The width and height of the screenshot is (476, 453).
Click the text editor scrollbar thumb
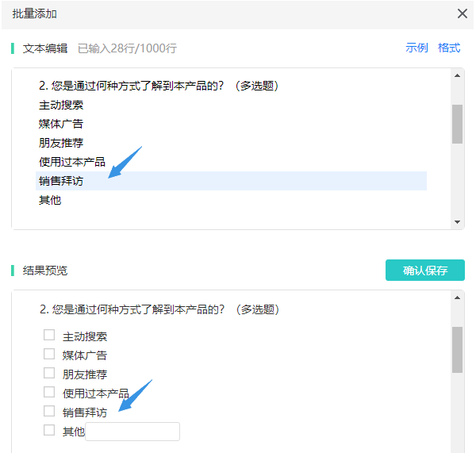(x=457, y=124)
